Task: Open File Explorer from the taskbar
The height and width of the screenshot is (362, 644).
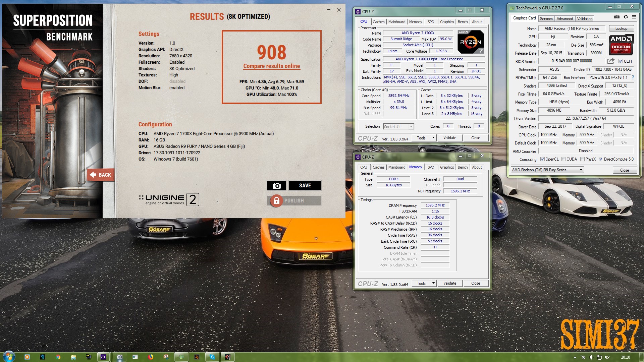Action: (x=73, y=357)
